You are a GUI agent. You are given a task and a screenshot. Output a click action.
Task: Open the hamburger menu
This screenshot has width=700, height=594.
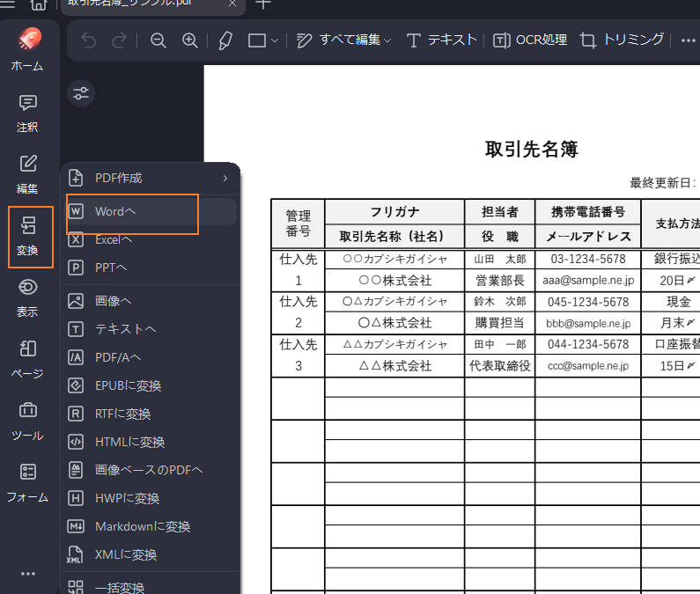[x=7, y=4]
